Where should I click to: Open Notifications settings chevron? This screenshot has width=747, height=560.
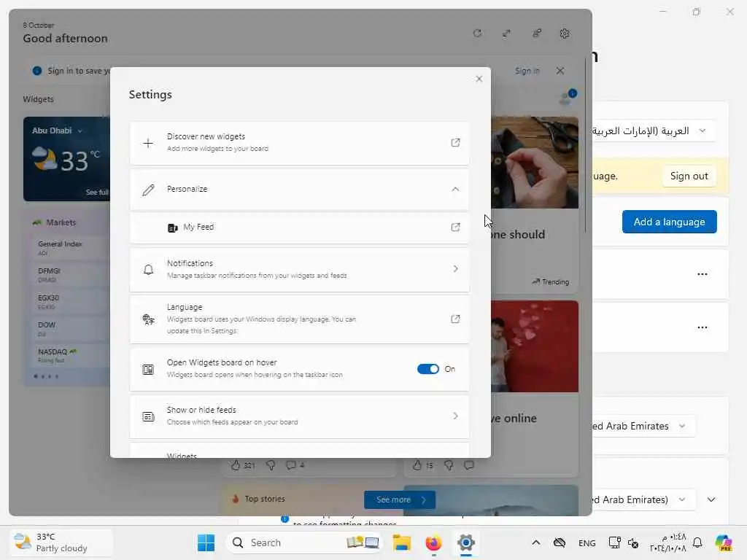[x=455, y=269]
